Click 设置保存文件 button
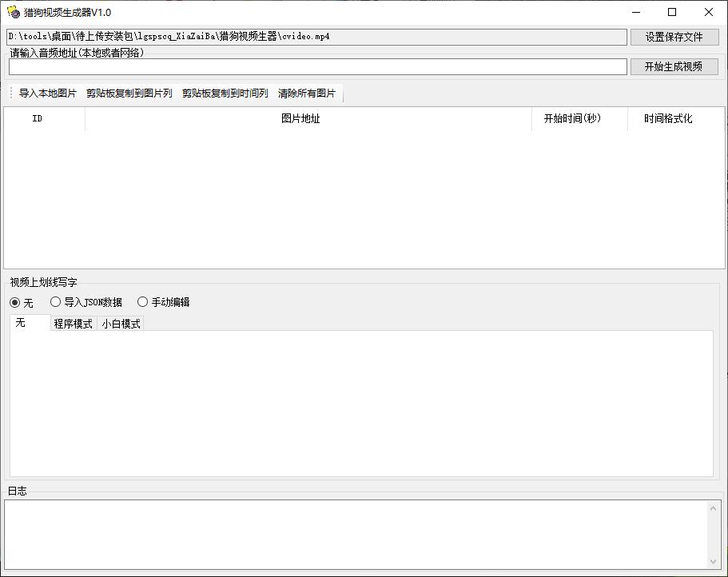Viewport: 728px width, 577px height. coord(674,37)
